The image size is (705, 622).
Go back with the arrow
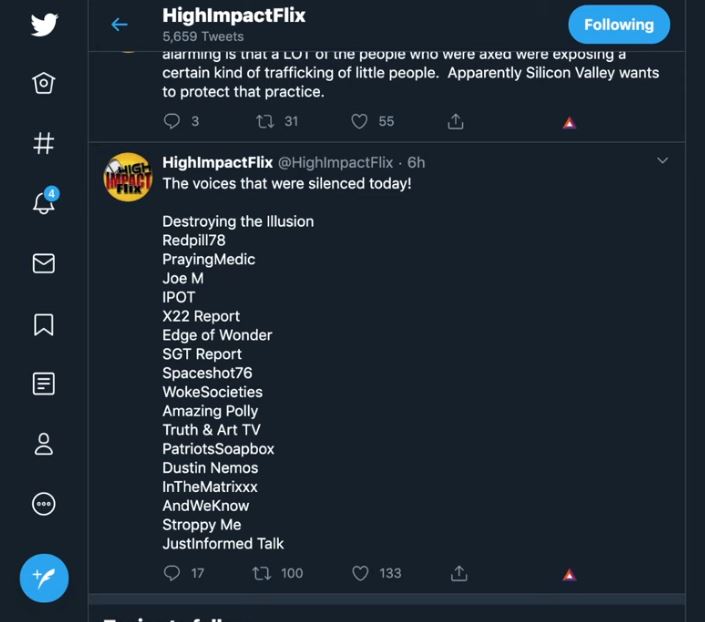(x=120, y=24)
